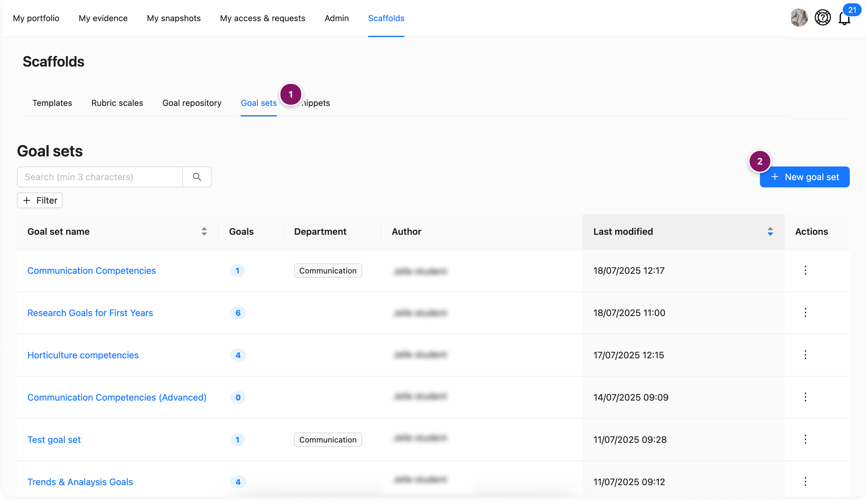The width and height of the screenshot is (866, 504).
Task: Click the help lifebuoy icon
Action: (822, 18)
